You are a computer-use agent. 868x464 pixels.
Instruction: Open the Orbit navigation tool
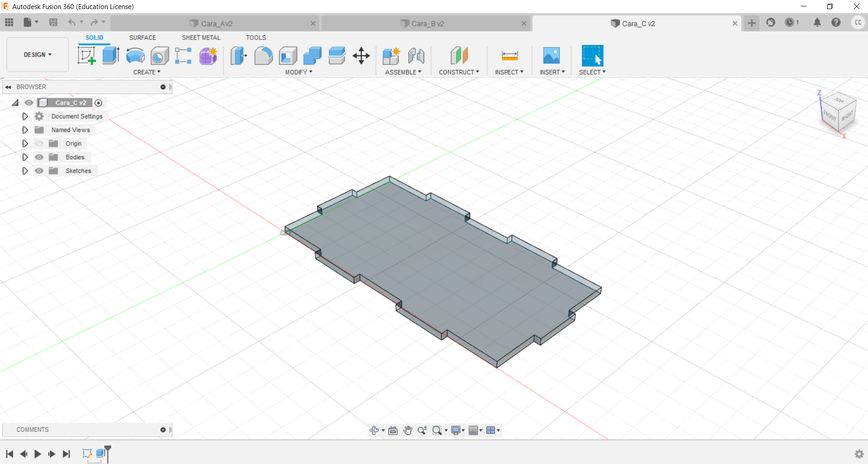374,430
